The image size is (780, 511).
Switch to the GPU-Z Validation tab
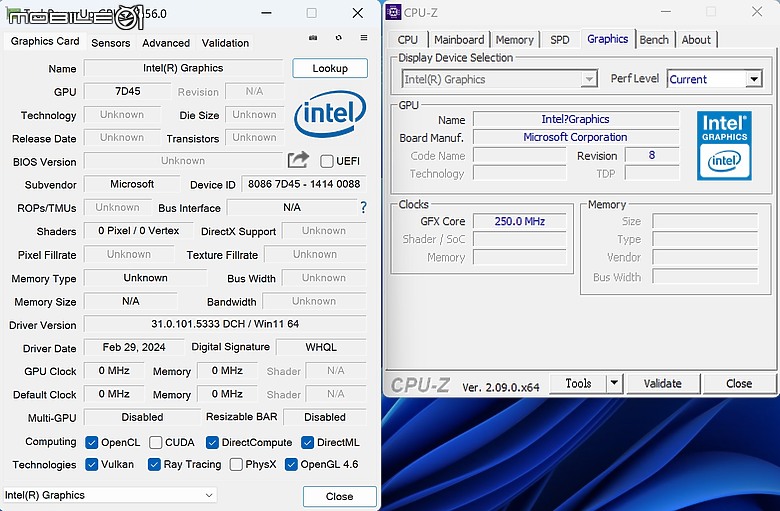225,43
